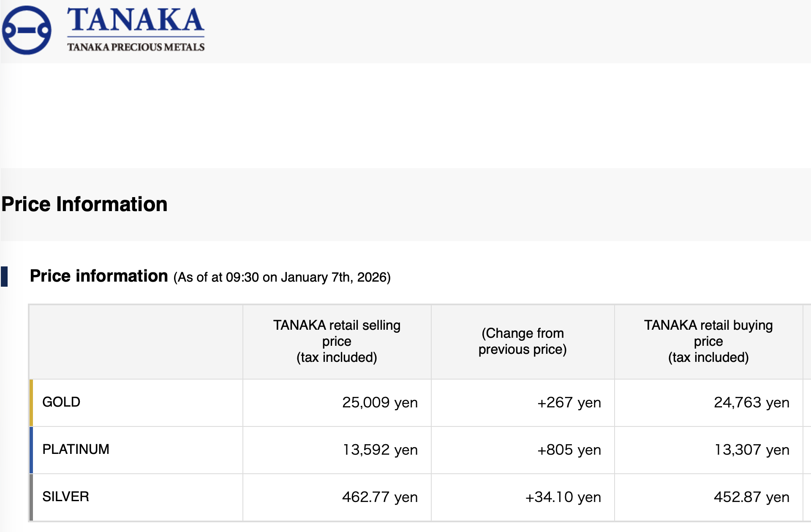Select the GOLD row label
Screen dimensions: 811x532
[61, 402]
